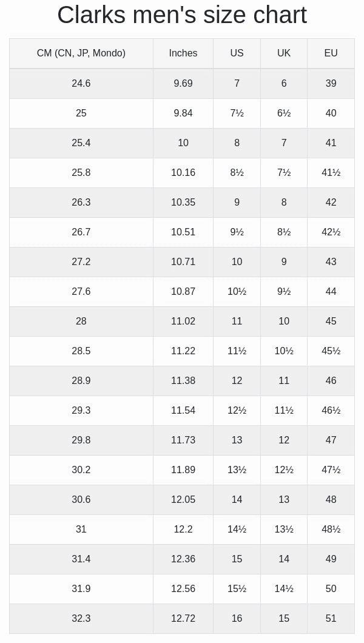Select the 12.36 inches cell
Screen dimensions: 364x643
point(183,559)
